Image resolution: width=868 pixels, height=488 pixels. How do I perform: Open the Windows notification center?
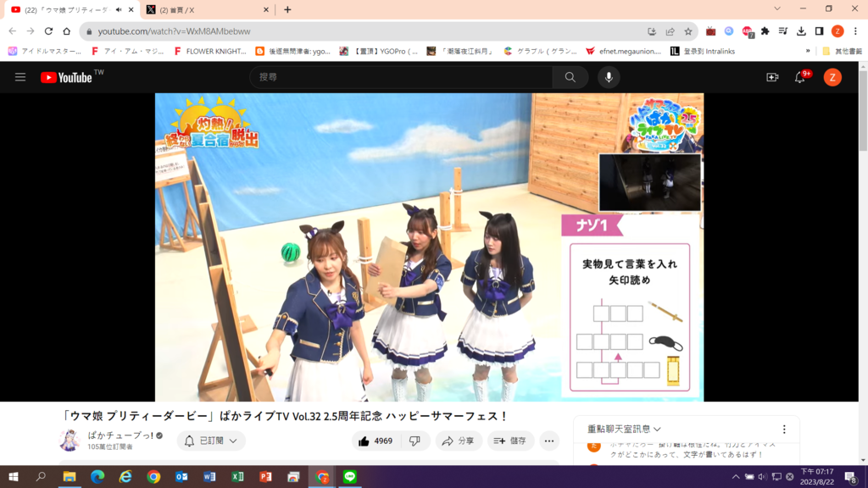[851, 476]
